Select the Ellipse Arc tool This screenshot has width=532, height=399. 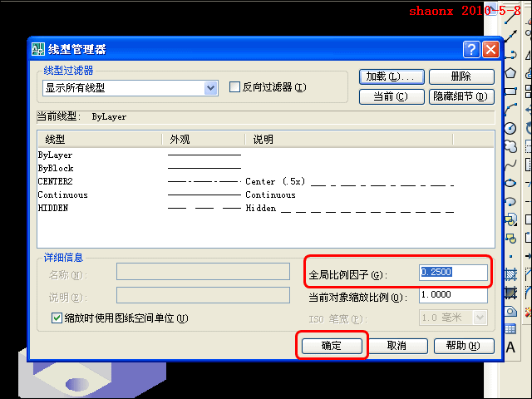coord(510,201)
